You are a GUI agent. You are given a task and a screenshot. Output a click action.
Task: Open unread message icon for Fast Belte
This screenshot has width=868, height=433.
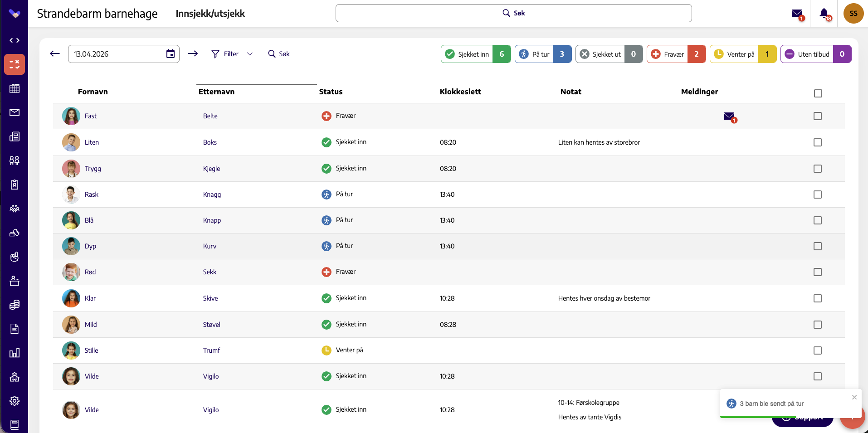point(730,117)
